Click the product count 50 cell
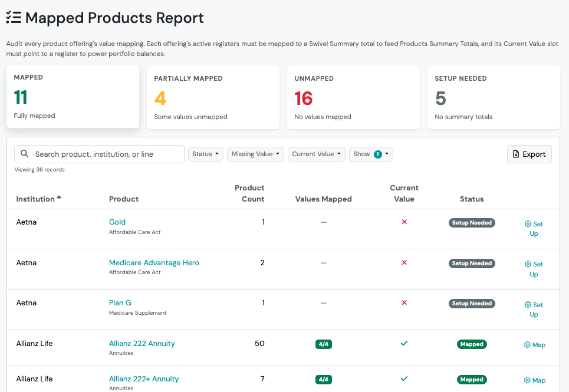 pos(259,344)
